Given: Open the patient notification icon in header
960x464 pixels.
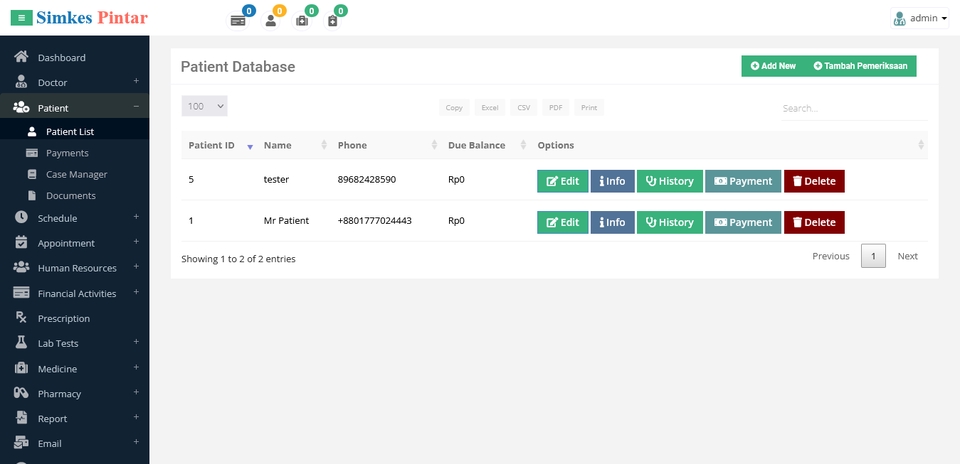Looking at the screenshot, I should pyautogui.click(x=270, y=21).
